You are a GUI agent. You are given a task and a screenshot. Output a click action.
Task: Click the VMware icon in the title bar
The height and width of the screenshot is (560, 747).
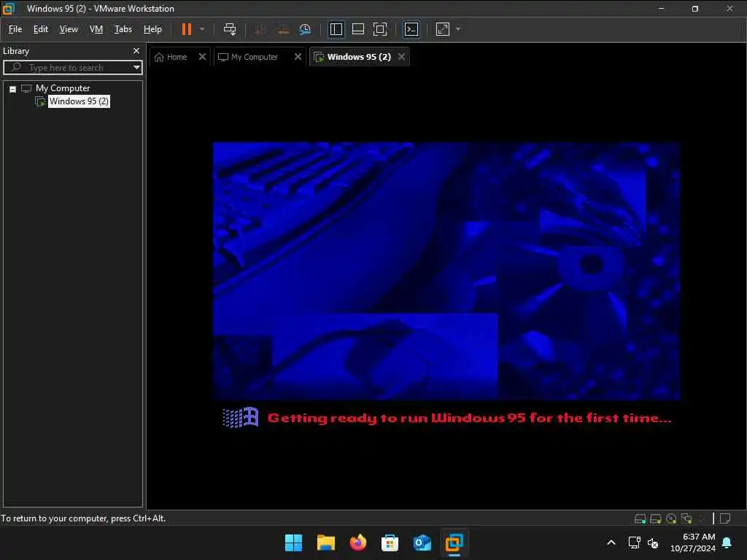(x=9, y=9)
